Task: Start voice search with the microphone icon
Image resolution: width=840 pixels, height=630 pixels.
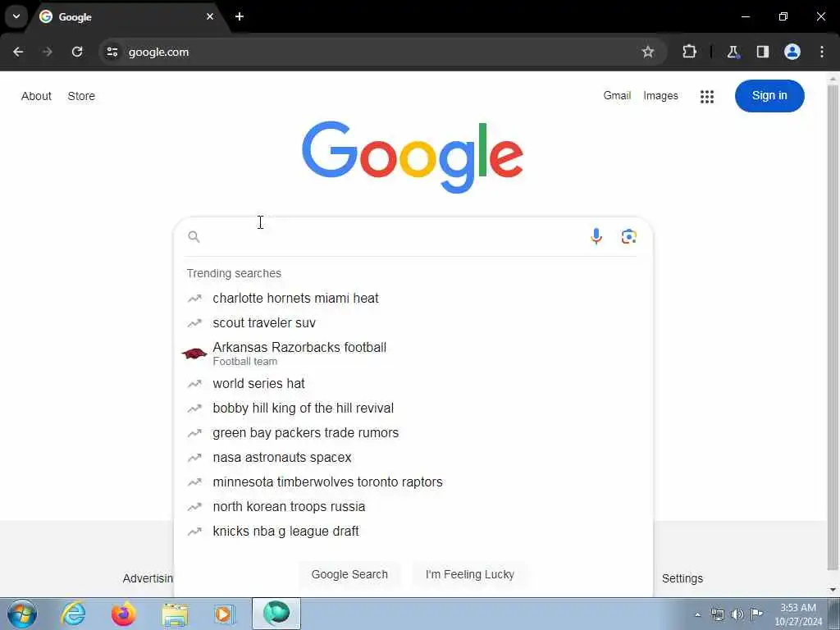Action: (x=596, y=236)
